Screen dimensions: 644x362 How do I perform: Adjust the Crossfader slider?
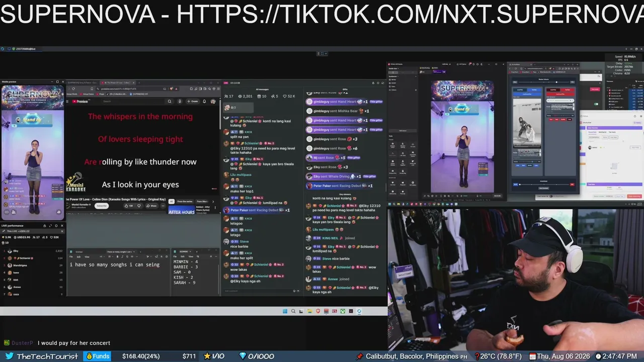(543, 185)
